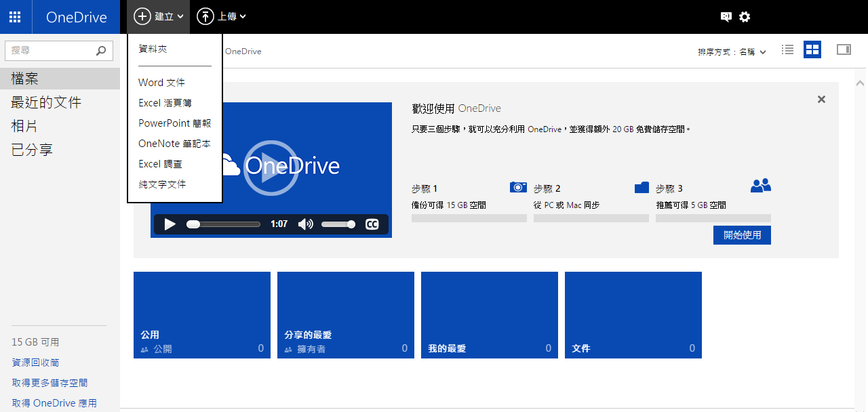Viewport: 868px width, 412px height.
Task: Open the 文件 folder tile
Action: click(x=633, y=315)
